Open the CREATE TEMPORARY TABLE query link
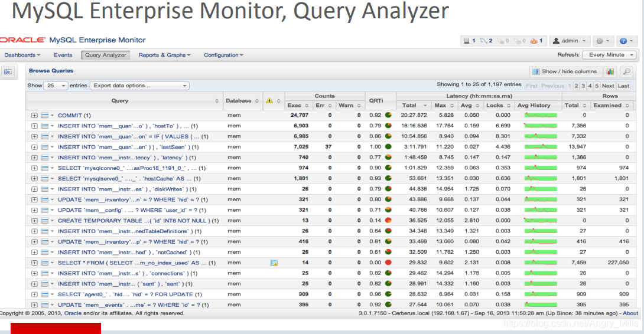The width and height of the screenshot is (644, 334). click(138, 221)
